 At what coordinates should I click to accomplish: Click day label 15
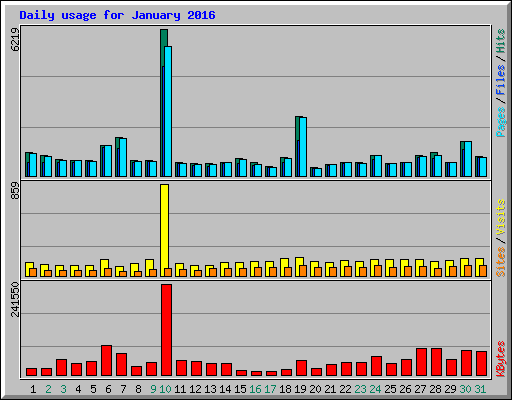[240, 389]
